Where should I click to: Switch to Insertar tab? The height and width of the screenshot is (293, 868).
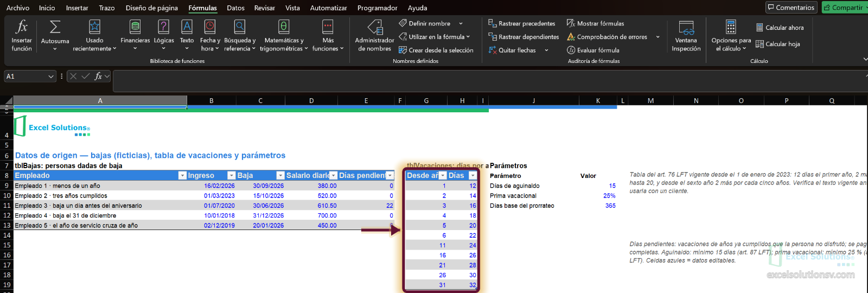pyautogui.click(x=77, y=8)
